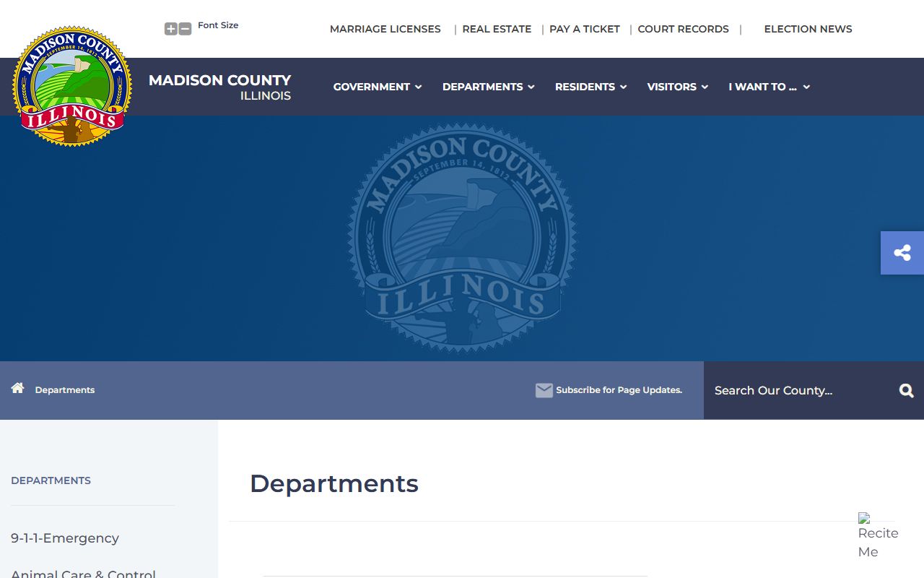924x578 pixels.
Task: Open the Visitors menu
Action: (x=671, y=87)
